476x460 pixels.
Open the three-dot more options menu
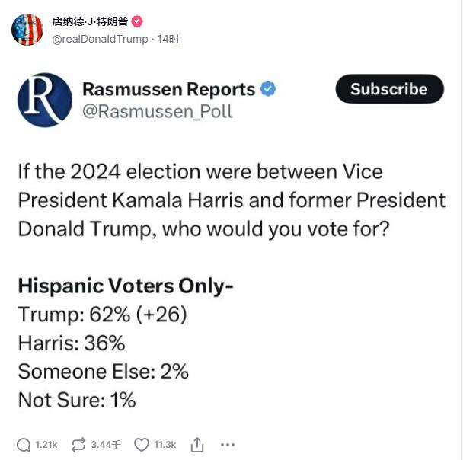228,445
